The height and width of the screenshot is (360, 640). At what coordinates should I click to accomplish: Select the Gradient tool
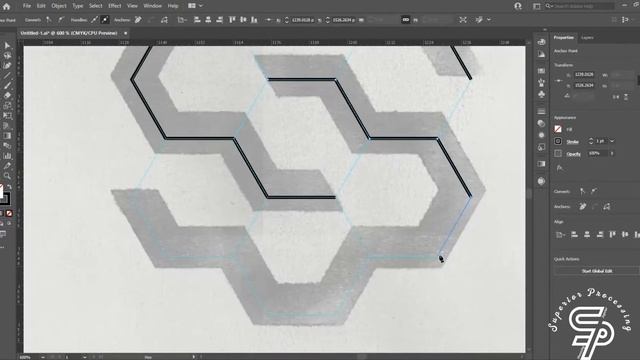click(x=7, y=136)
